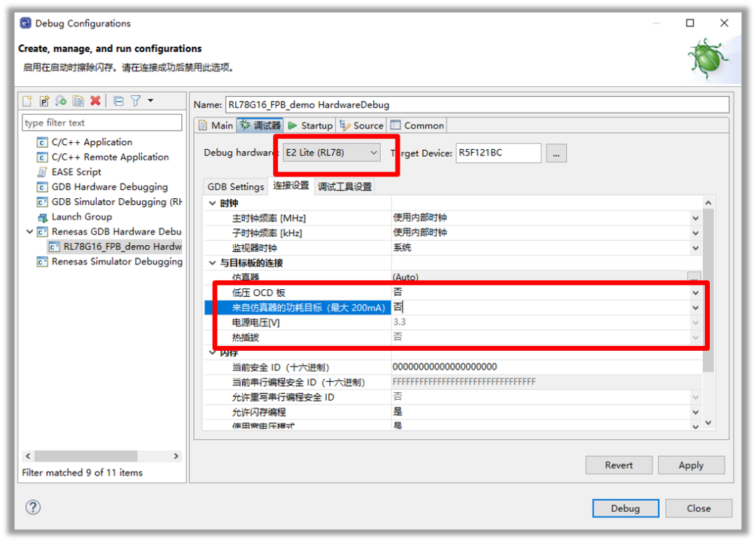The width and height of the screenshot is (756, 542).
Task: Select GDB Hardware Debugging entry
Action: click(x=109, y=187)
